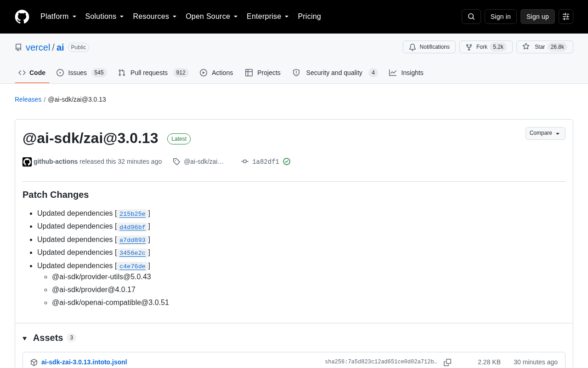Open the Pricing page
The image size is (588, 368).
tap(309, 17)
